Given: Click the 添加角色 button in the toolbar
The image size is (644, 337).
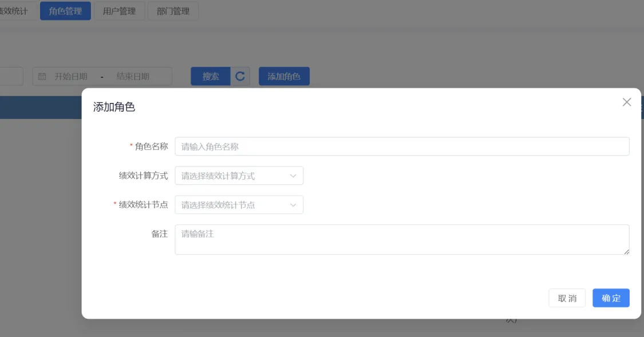Looking at the screenshot, I should point(284,76).
